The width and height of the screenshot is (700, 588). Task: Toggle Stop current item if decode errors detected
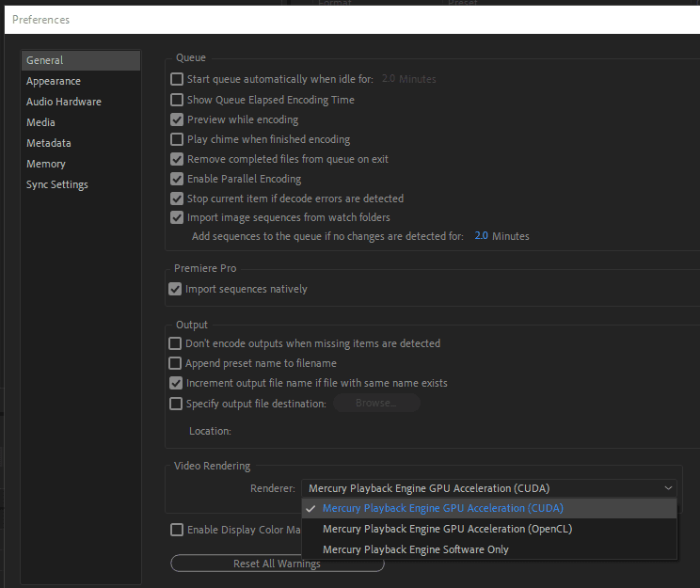point(176,199)
